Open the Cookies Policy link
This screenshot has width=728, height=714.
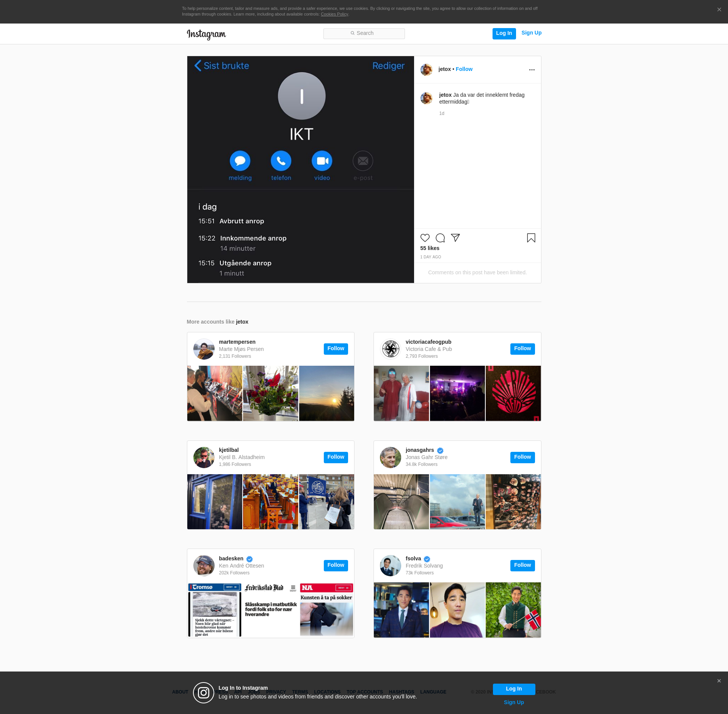334,14
